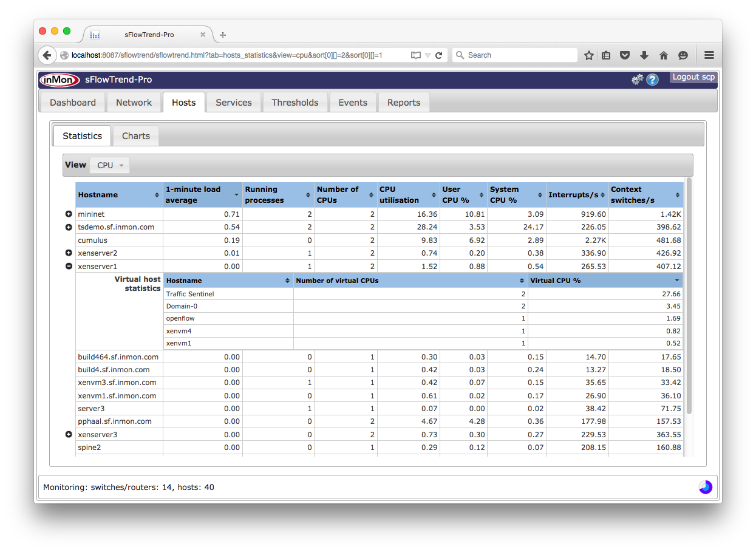Open the Events tab

pos(353,103)
